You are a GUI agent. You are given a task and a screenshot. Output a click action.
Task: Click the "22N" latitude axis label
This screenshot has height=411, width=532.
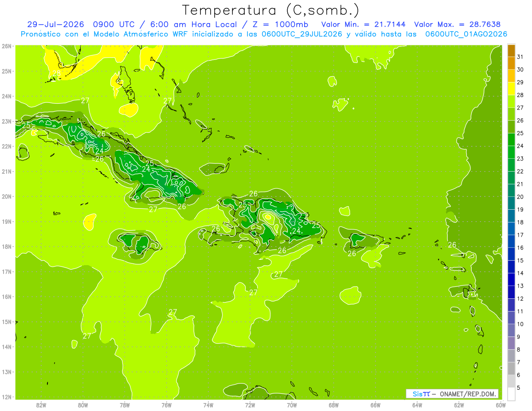6,146
